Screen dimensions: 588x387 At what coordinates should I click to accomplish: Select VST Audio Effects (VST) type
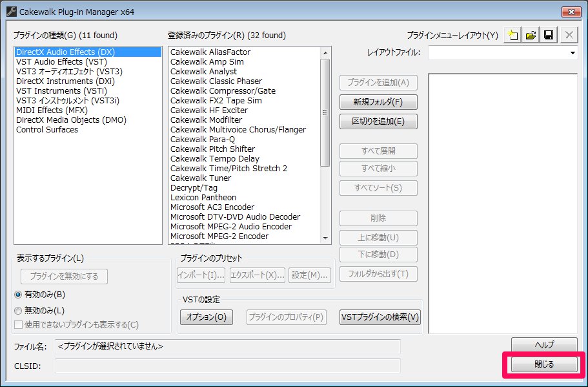tap(88, 62)
